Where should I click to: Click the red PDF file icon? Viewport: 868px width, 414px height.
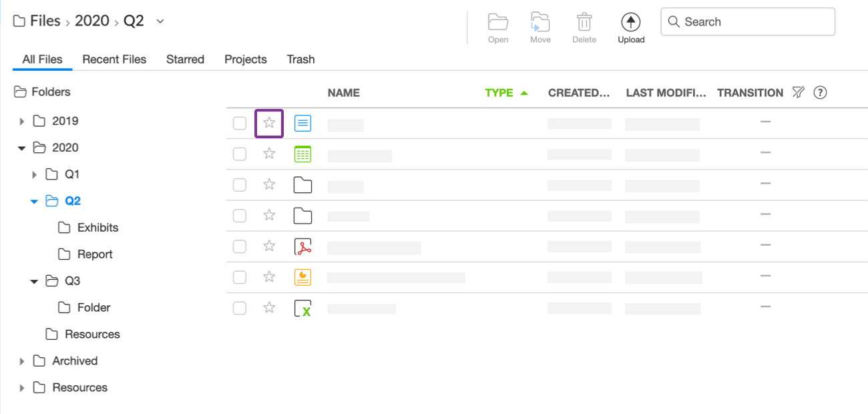pyautogui.click(x=303, y=246)
